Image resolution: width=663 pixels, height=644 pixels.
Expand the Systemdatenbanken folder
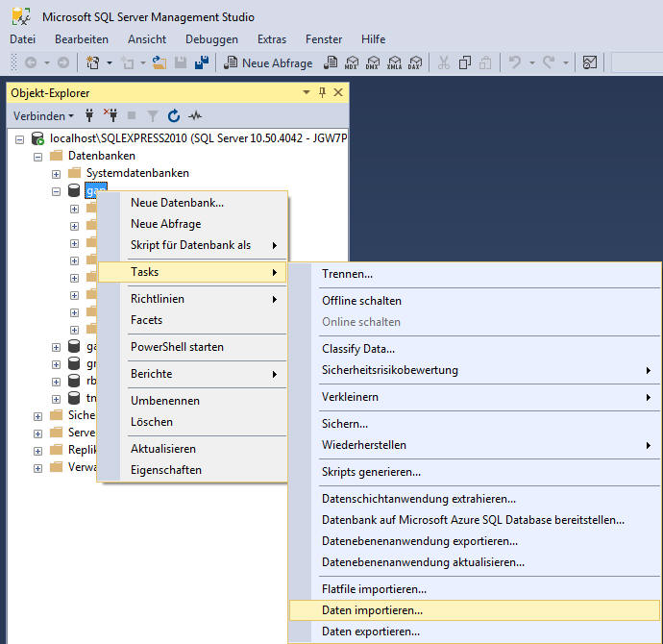[x=56, y=174]
